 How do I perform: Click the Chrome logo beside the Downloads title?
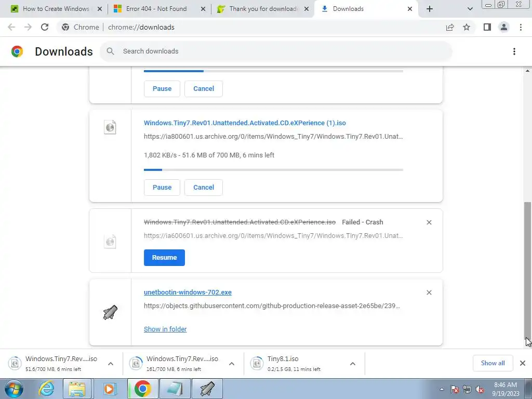pyautogui.click(x=17, y=51)
